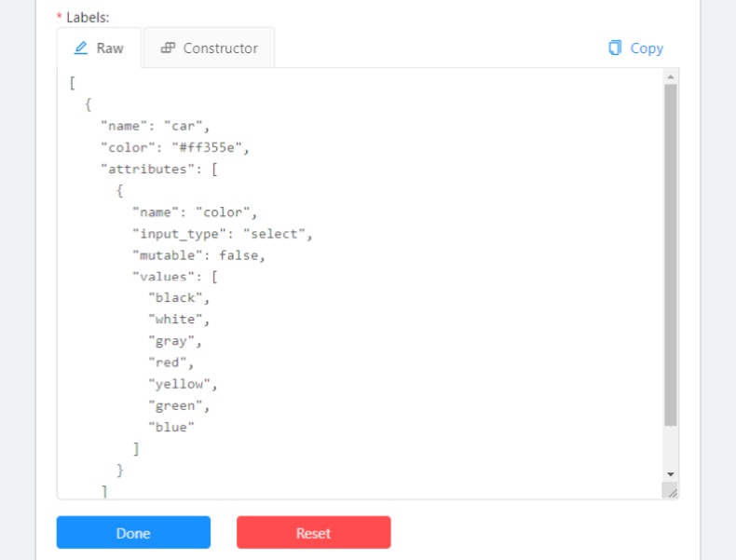This screenshot has height=560, width=736.
Task: Click the vertical scrollbar thumb in editor
Action: tap(670, 255)
